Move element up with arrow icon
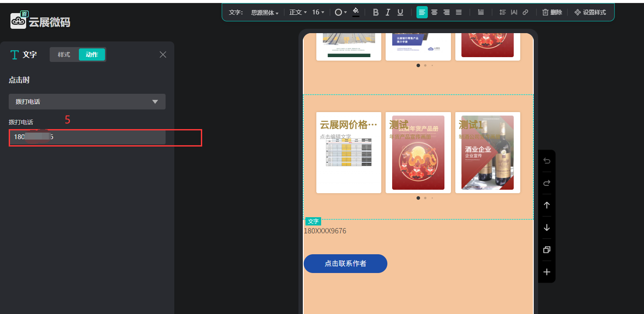 coord(547,205)
